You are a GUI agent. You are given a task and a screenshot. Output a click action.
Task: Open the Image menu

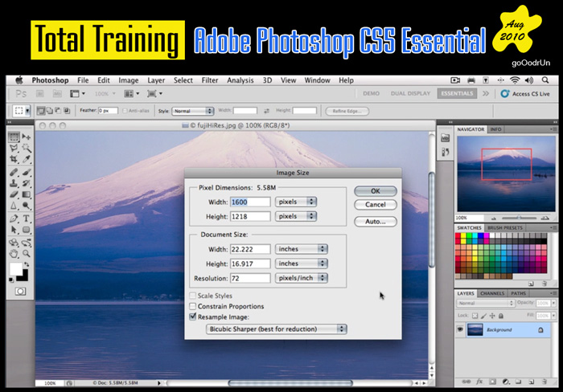point(128,80)
